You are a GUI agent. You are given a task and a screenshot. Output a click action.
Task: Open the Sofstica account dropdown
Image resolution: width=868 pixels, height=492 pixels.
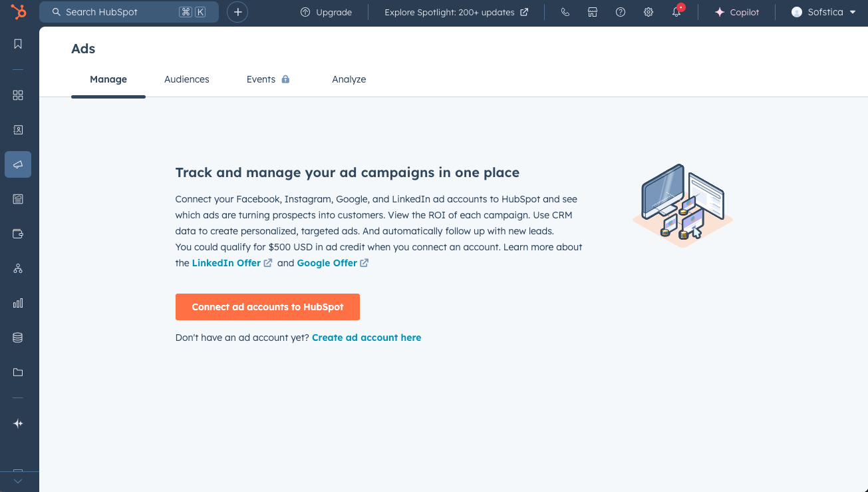[x=823, y=12]
